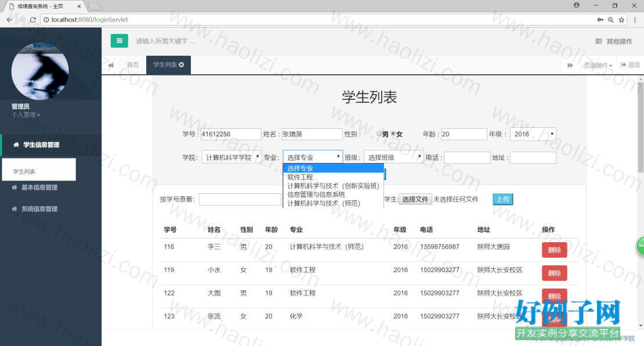Open a new browser tab
Screen dimensions: 644x346
95,6
